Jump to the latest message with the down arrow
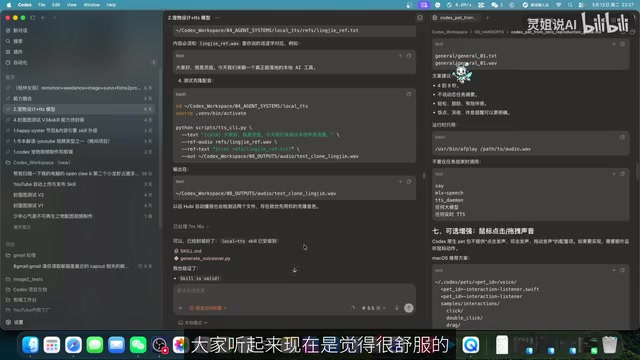 pyautogui.click(x=295, y=270)
